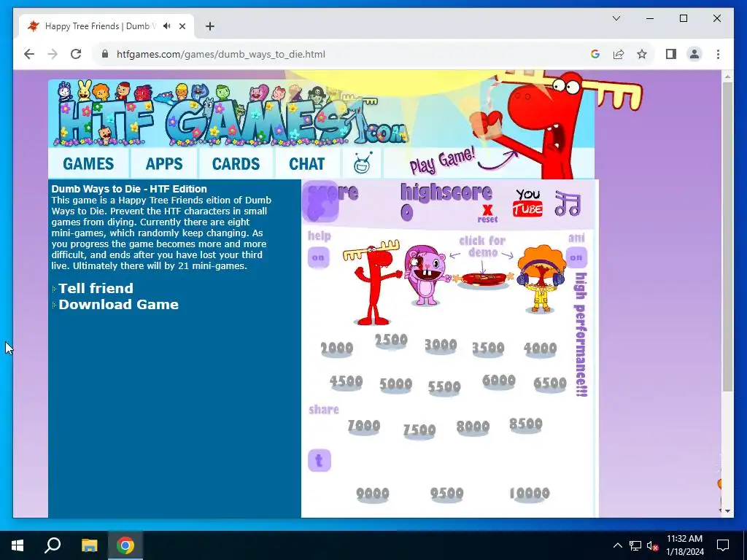Click the 8500 score milestone

coord(525,424)
